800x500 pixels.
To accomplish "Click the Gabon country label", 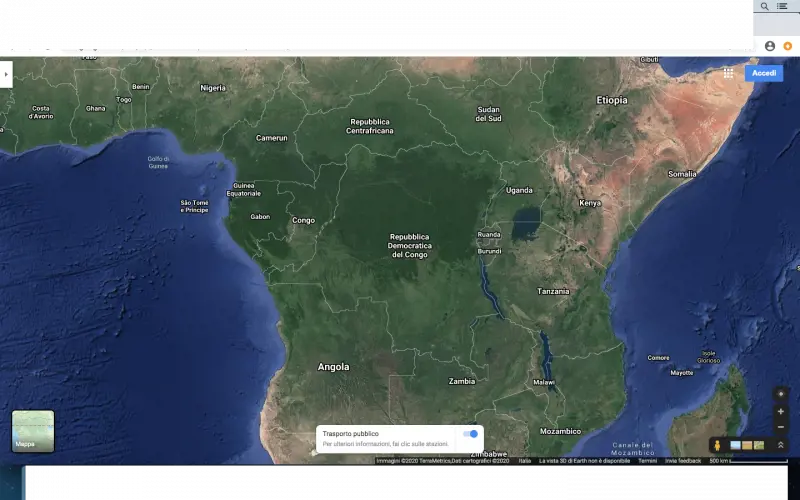I will (x=260, y=217).
